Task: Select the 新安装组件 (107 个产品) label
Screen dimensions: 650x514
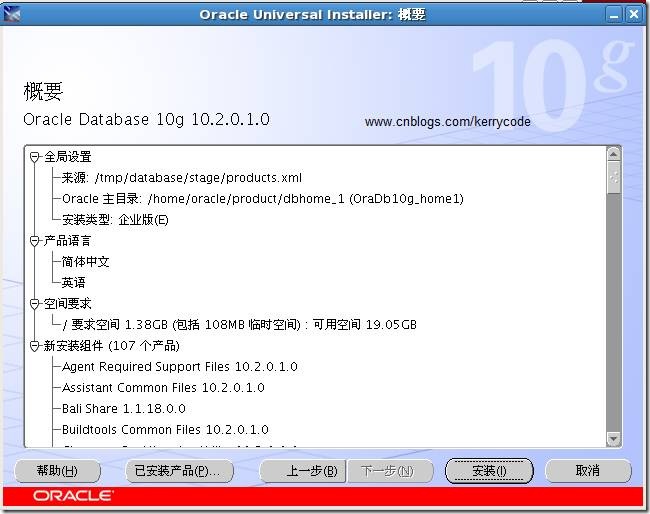Action: pyautogui.click(x=112, y=346)
